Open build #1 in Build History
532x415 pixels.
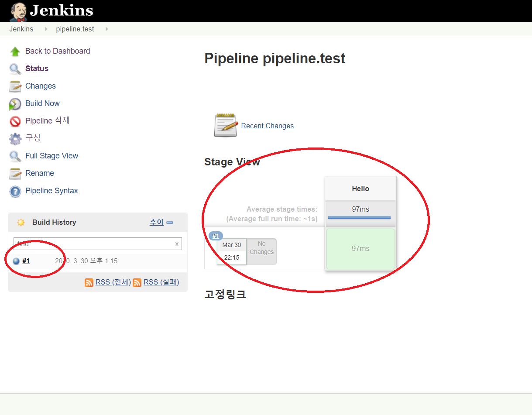pyautogui.click(x=26, y=261)
